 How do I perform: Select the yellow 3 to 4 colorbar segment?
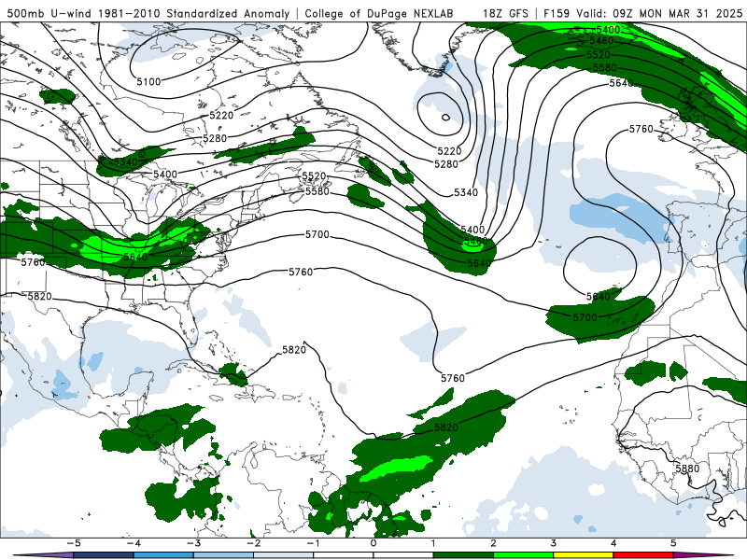[x=584, y=555]
